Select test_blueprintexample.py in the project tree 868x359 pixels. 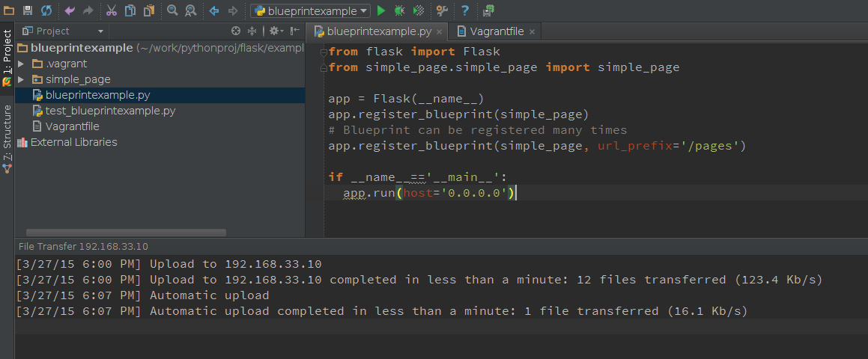pyautogui.click(x=160, y=111)
